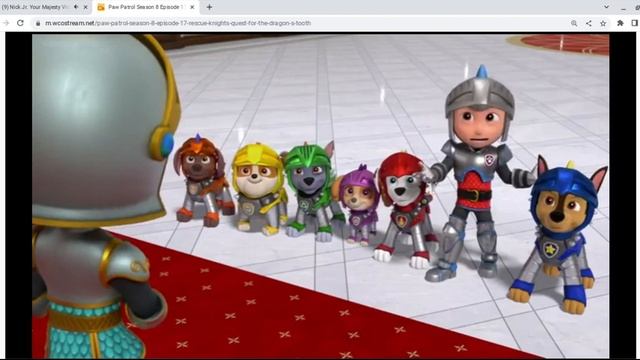Share this page using share icon
Image resolution: width=640 pixels, height=360 pixels.
pos(589,23)
